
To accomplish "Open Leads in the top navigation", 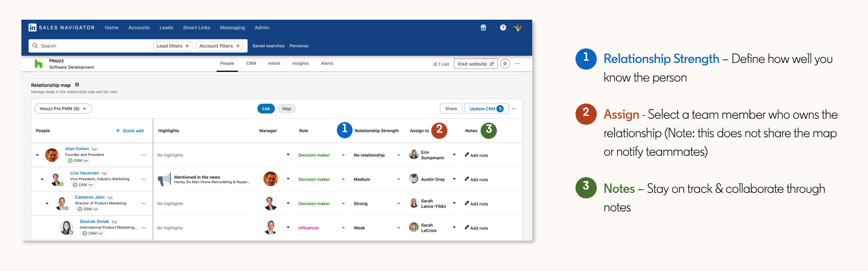I will pos(166,28).
